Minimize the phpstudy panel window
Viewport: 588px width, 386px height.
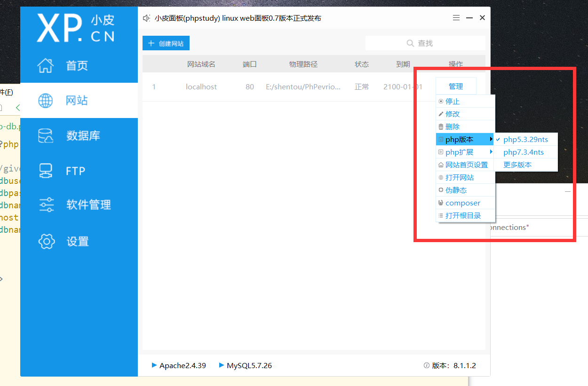pos(469,18)
